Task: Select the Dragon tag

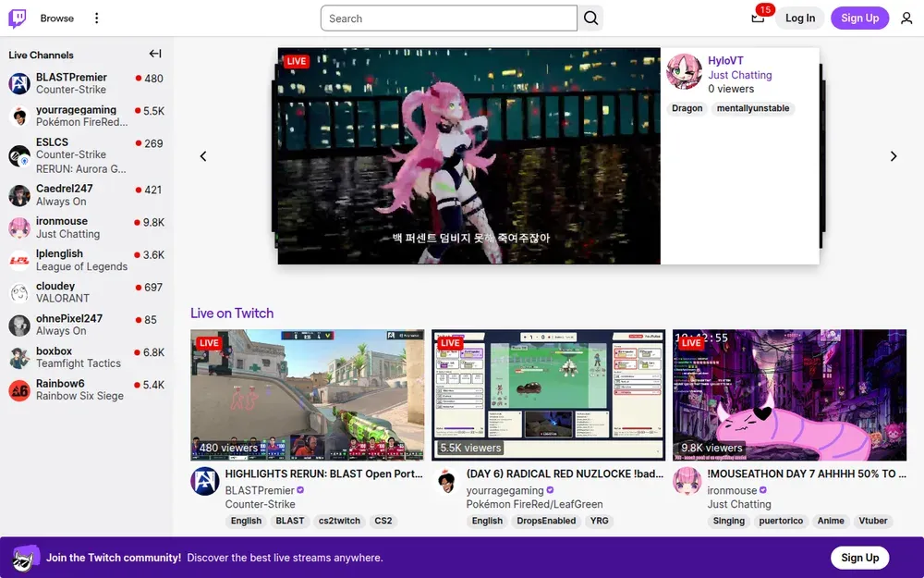Action: pyautogui.click(x=687, y=108)
